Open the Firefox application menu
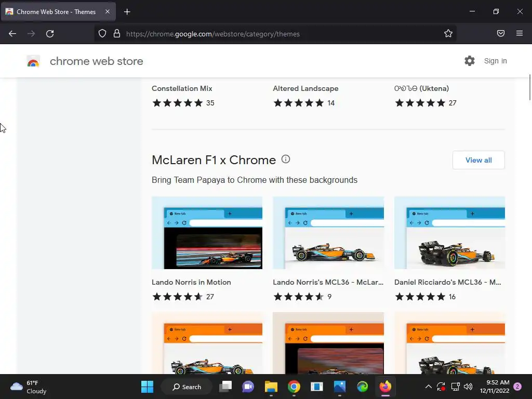The image size is (532, 399). pyautogui.click(x=519, y=33)
